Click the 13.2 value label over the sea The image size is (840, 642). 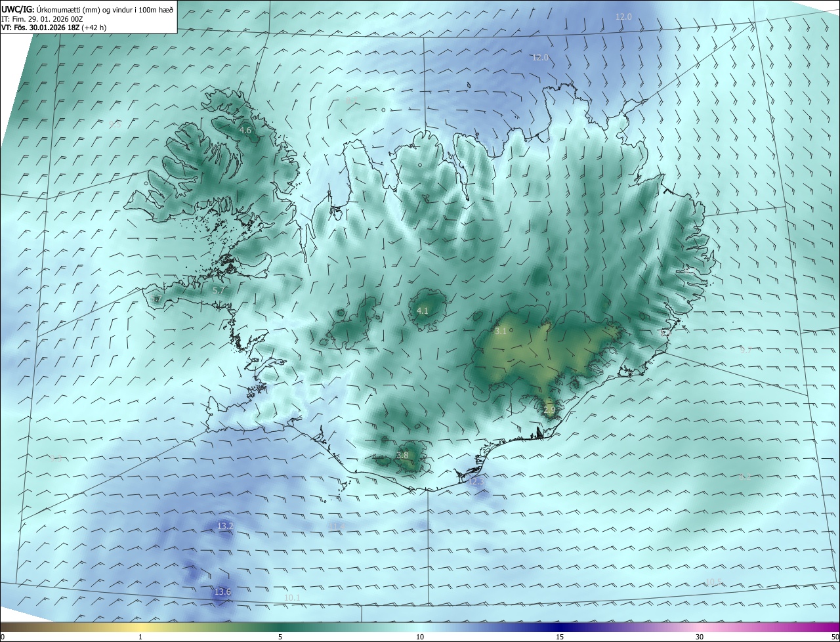coord(225,526)
